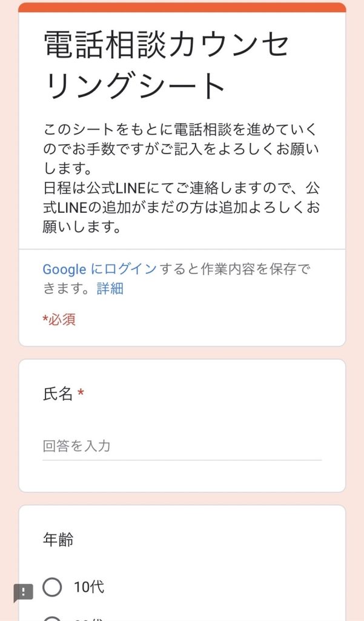Click the pink background gap above 氏名 card
Image resolution: width=364 pixels, height=621 pixels.
[x=182, y=353]
